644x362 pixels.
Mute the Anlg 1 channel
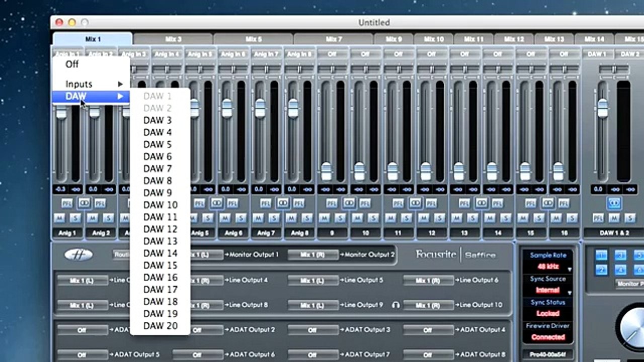click(x=59, y=218)
